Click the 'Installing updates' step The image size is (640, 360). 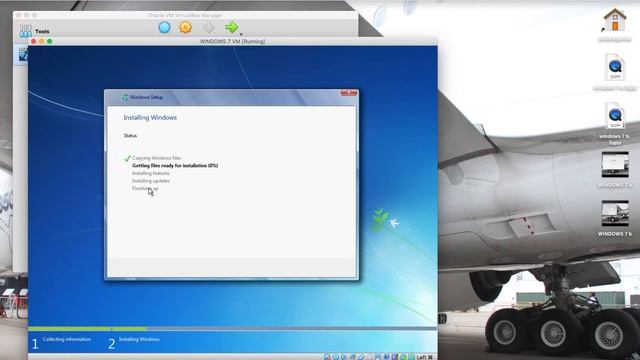pos(151,180)
